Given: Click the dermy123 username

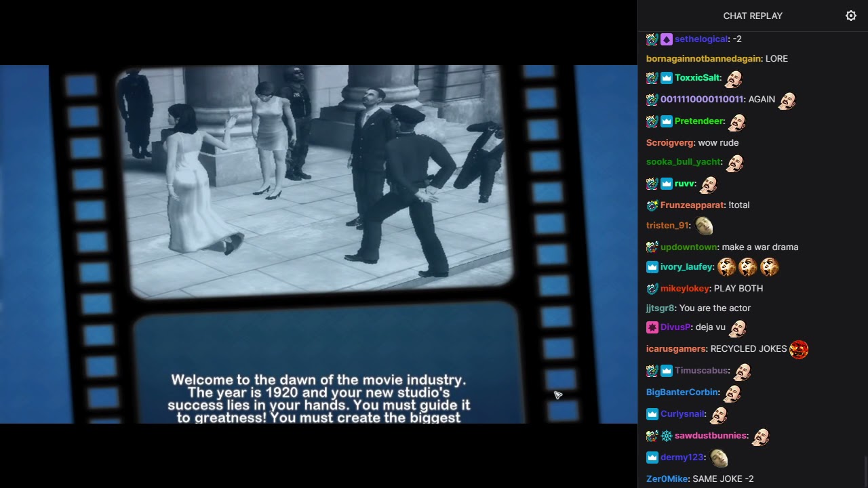Looking at the screenshot, I should click(x=682, y=457).
